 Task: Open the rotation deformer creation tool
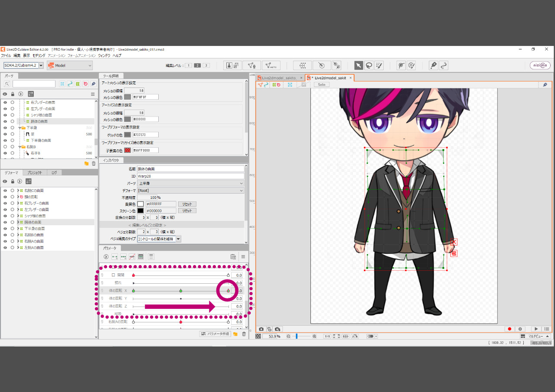point(336,65)
